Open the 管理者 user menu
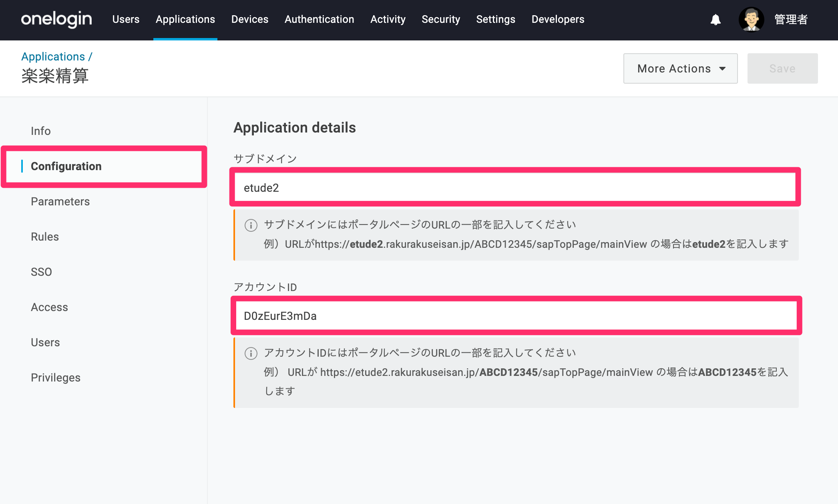This screenshot has width=838, height=504. point(791,19)
